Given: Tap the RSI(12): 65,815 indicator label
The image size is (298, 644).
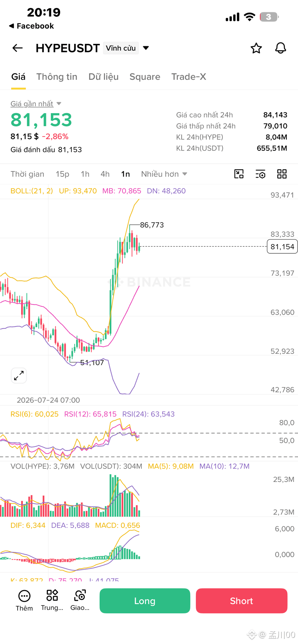Looking at the screenshot, I should [x=90, y=414].
